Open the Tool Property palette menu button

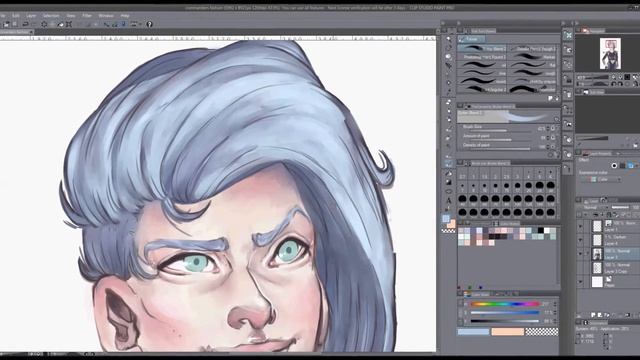point(460,106)
